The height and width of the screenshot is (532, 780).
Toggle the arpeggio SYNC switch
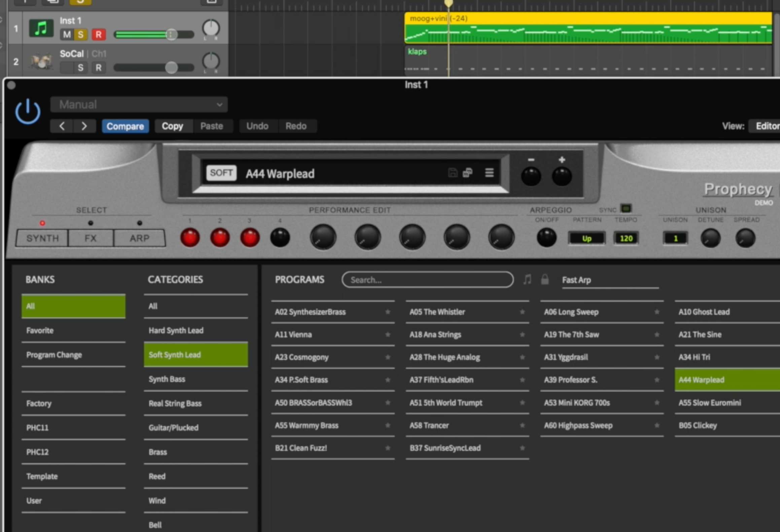626,208
